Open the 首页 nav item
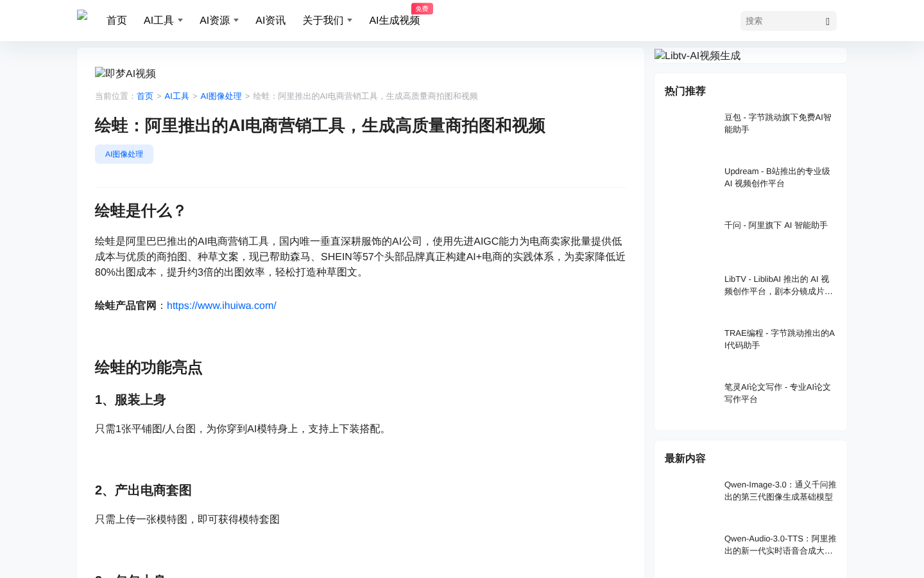The width and height of the screenshot is (924, 578). coord(117,21)
